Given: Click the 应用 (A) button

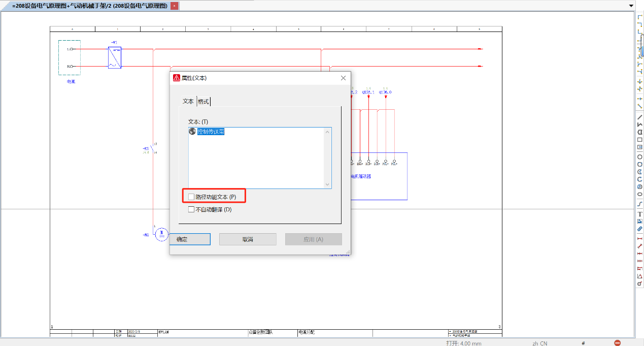Looking at the screenshot, I should click(313, 239).
